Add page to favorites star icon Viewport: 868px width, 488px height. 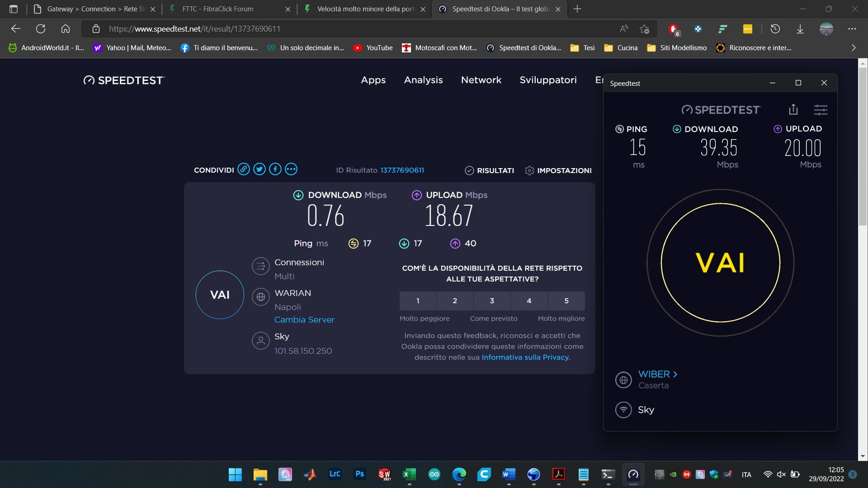click(645, 29)
